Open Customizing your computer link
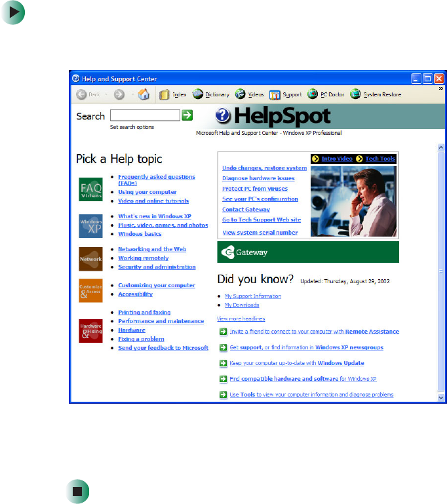The height and width of the screenshot is (504, 447). 157,286
